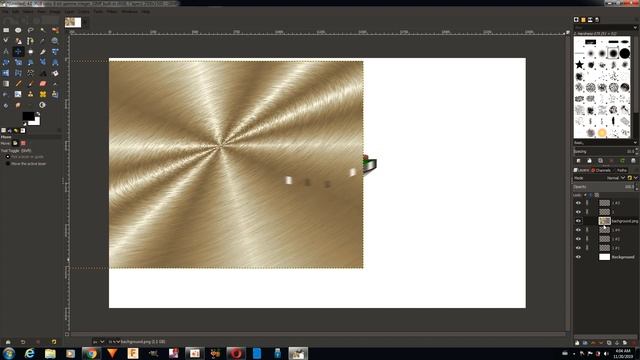The image size is (640, 360).
Task: Select the Smudge tool
Action: tap(18, 105)
